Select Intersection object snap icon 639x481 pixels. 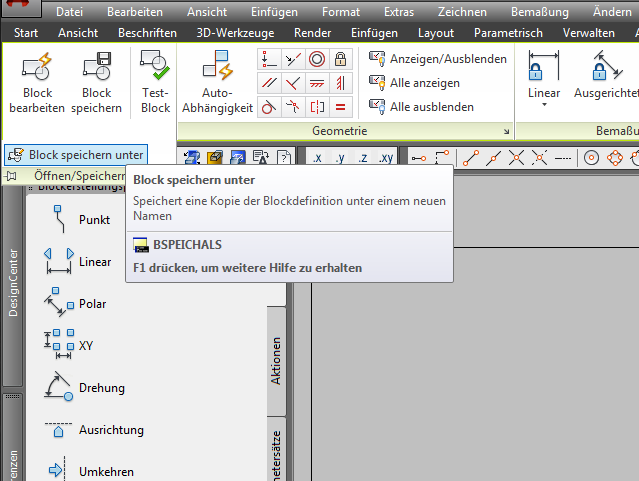516,158
